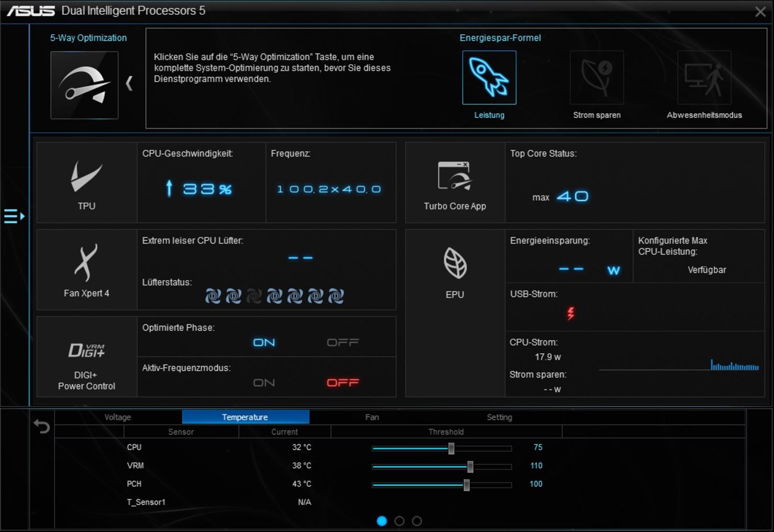This screenshot has height=532, width=774.
Task: Turn Aktiv-Frequenzmodus OFF
Action: 343,383
